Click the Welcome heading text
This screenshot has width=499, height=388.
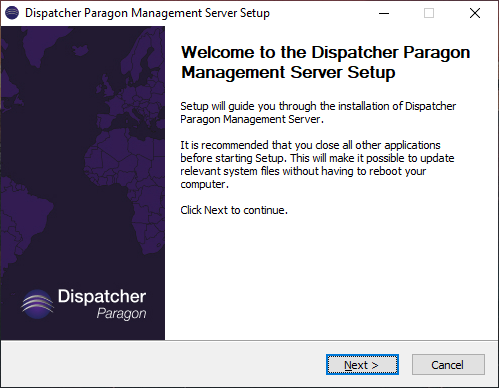pos(325,62)
